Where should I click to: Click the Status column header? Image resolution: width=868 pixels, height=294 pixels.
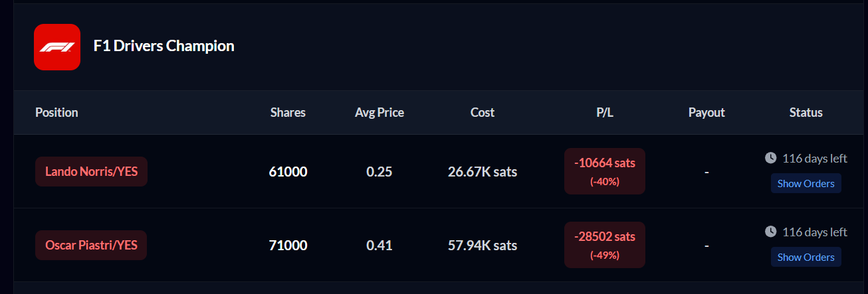click(806, 112)
